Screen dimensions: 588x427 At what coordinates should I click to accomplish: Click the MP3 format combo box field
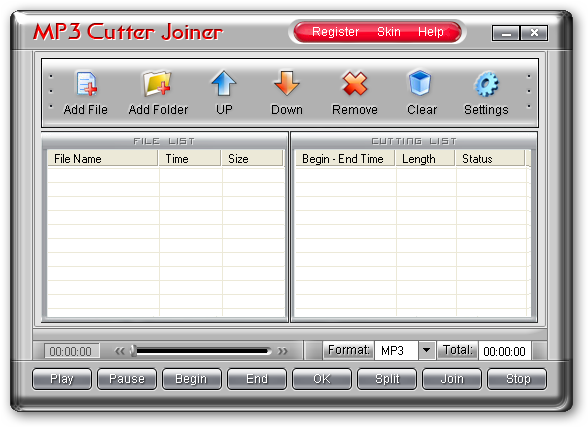(x=396, y=351)
